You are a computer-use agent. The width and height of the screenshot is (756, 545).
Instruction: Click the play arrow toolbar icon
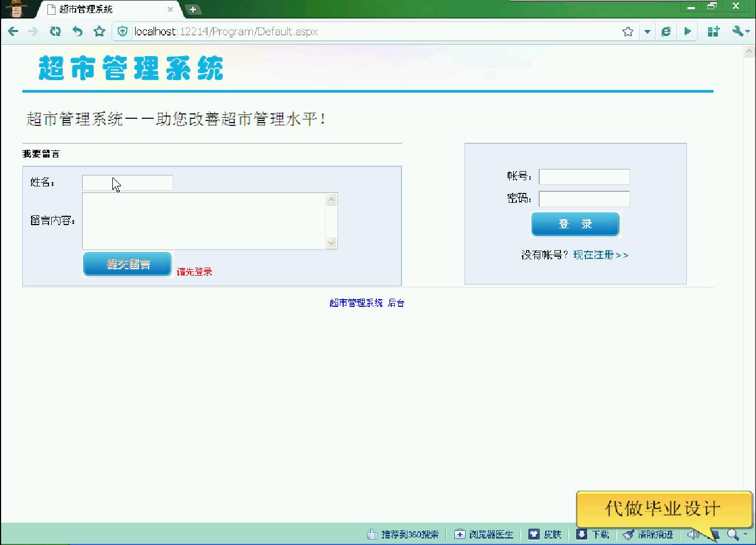coord(688,32)
